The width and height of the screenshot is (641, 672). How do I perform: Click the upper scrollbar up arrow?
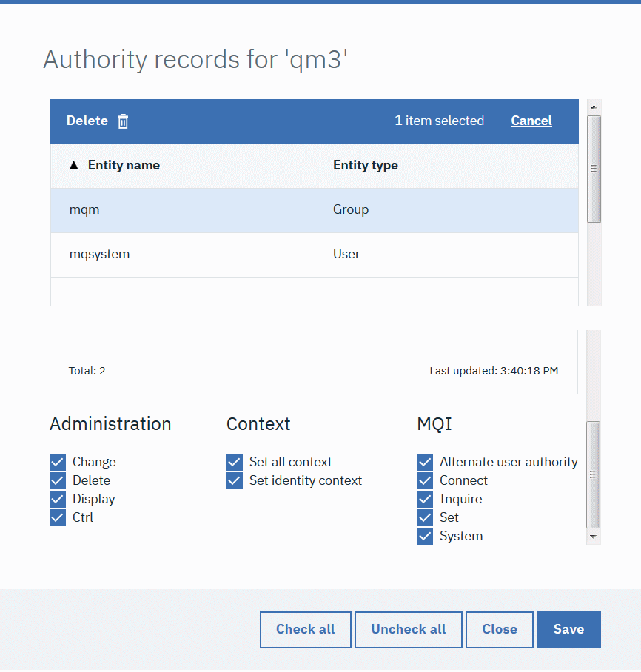(594, 107)
